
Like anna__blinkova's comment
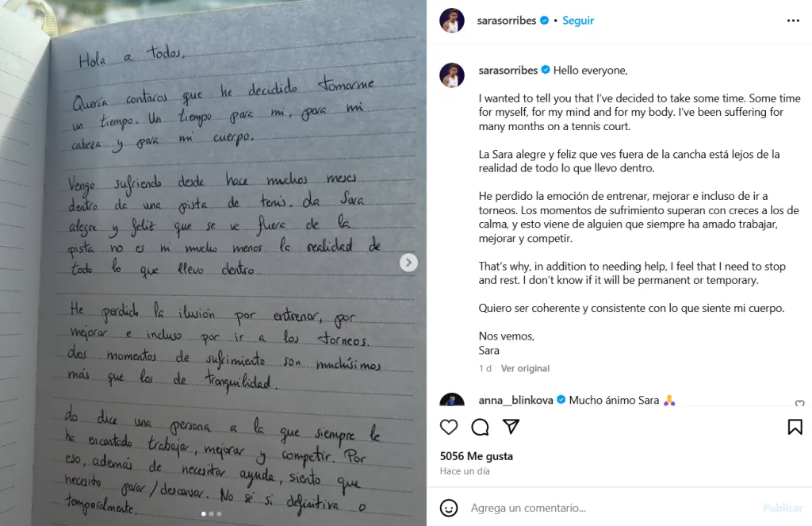799,405
